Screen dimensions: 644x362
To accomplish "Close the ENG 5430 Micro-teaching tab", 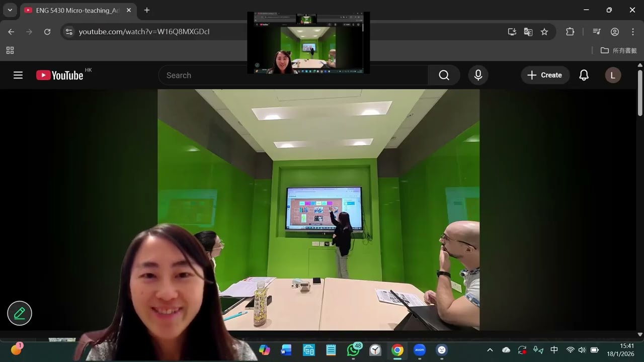I will coord(129,10).
